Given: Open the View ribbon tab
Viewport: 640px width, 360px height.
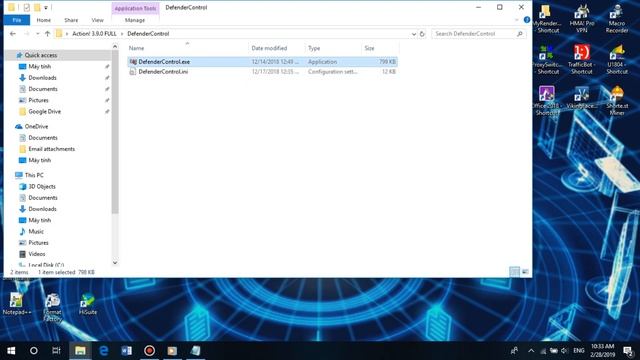Looking at the screenshot, I should click(x=98, y=20).
